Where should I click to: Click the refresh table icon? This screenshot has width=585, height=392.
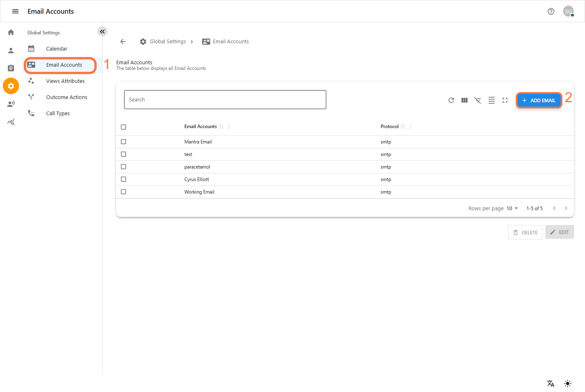(451, 100)
